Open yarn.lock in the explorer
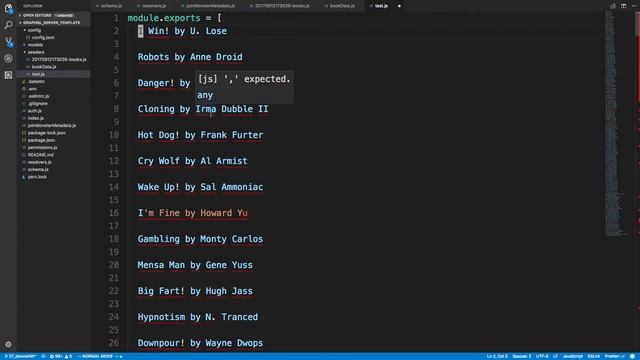The image size is (640, 360). [x=37, y=177]
